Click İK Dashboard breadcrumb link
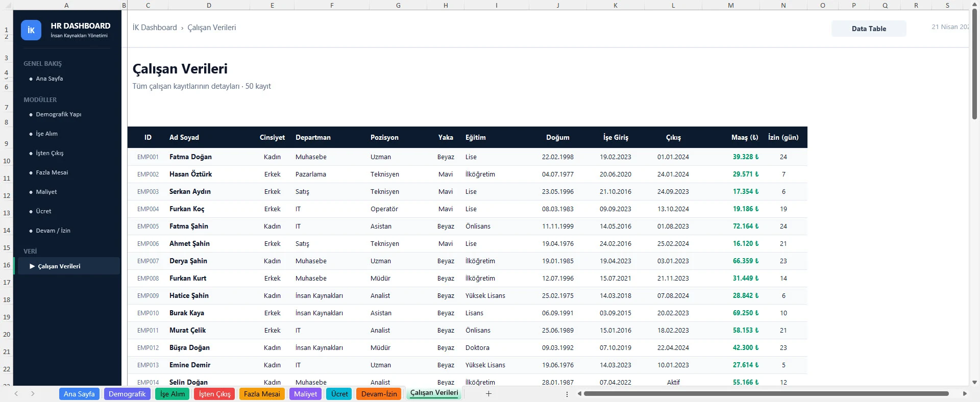Image resolution: width=980 pixels, height=402 pixels. (x=155, y=28)
